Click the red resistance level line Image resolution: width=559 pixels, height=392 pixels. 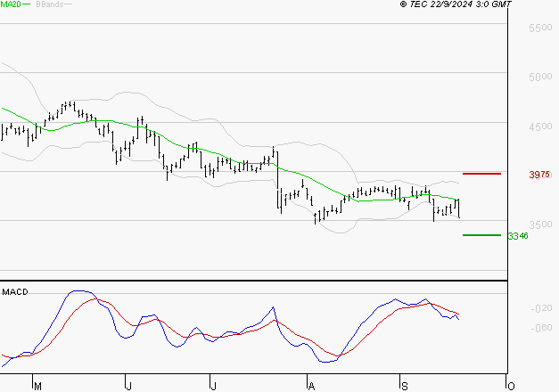pyautogui.click(x=481, y=174)
